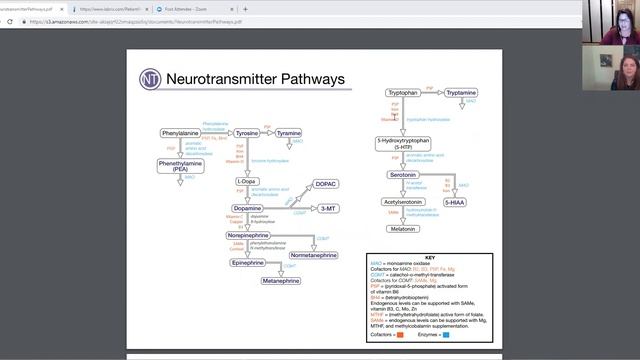Click the lock icon in the address bar
640x360 pixels.
[24, 22]
